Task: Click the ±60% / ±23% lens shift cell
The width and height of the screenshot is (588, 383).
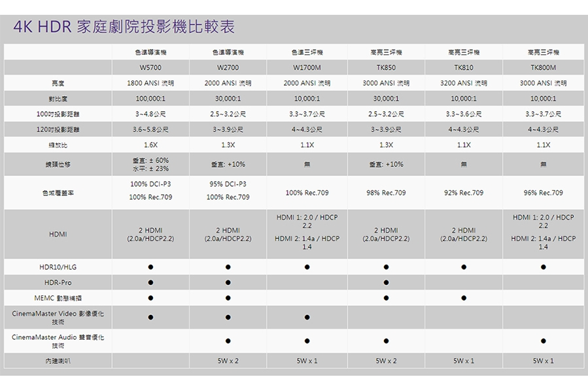Action: coord(150,165)
